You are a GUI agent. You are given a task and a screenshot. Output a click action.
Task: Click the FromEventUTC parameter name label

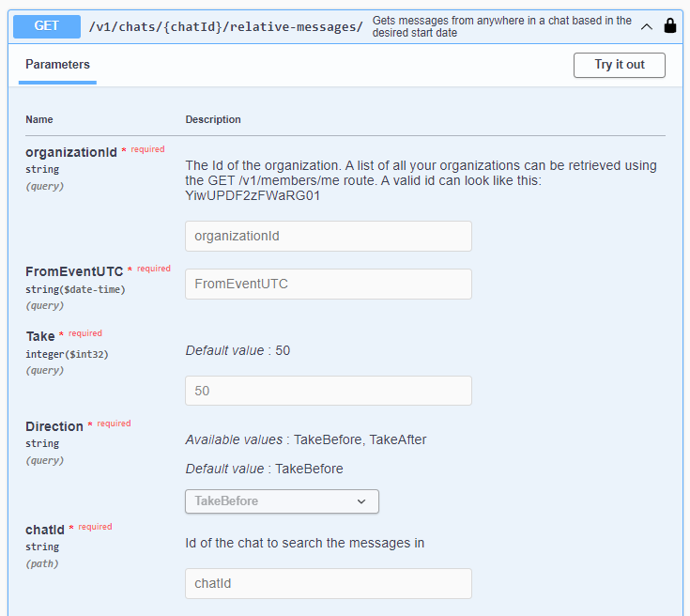click(x=73, y=271)
